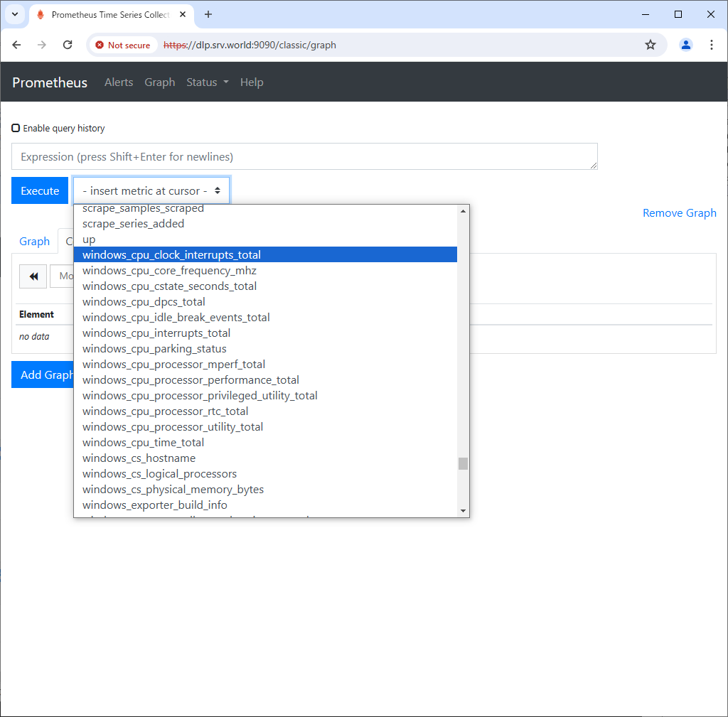The width and height of the screenshot is (728, 717).
Task: Open the tab search chevron in Chrome
Action: tap(14, 14)
